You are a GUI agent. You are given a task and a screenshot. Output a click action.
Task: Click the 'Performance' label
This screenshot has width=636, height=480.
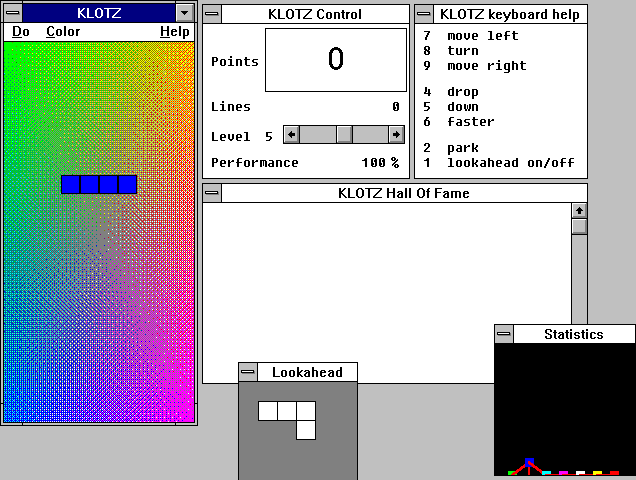point(255,163)
